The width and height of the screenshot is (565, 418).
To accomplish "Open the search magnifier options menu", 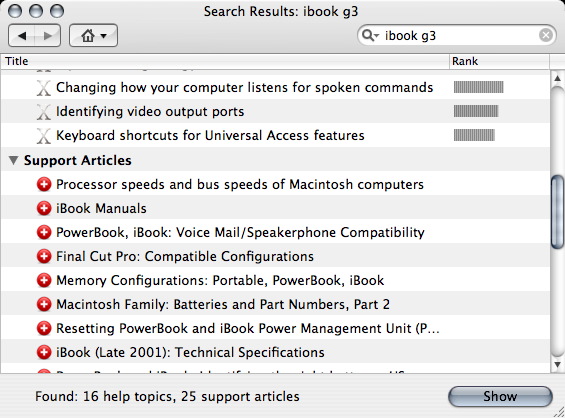I will click(x=370, y=35).
